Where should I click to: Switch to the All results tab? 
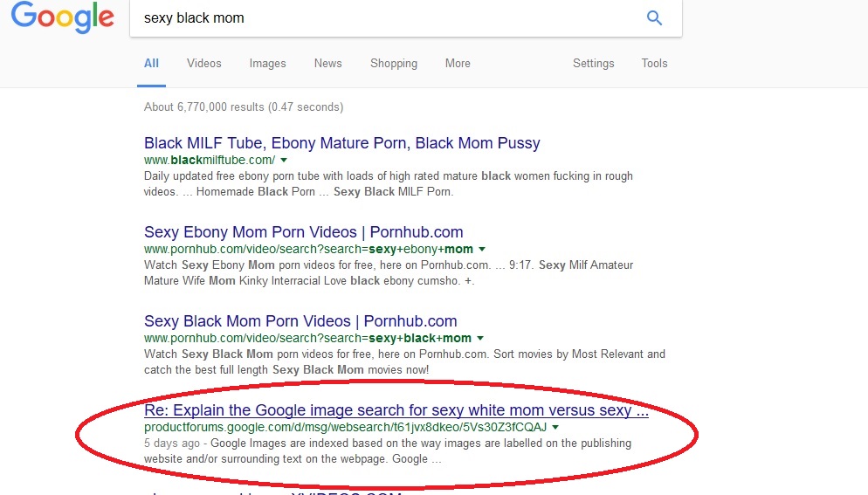tap(151, 63)
